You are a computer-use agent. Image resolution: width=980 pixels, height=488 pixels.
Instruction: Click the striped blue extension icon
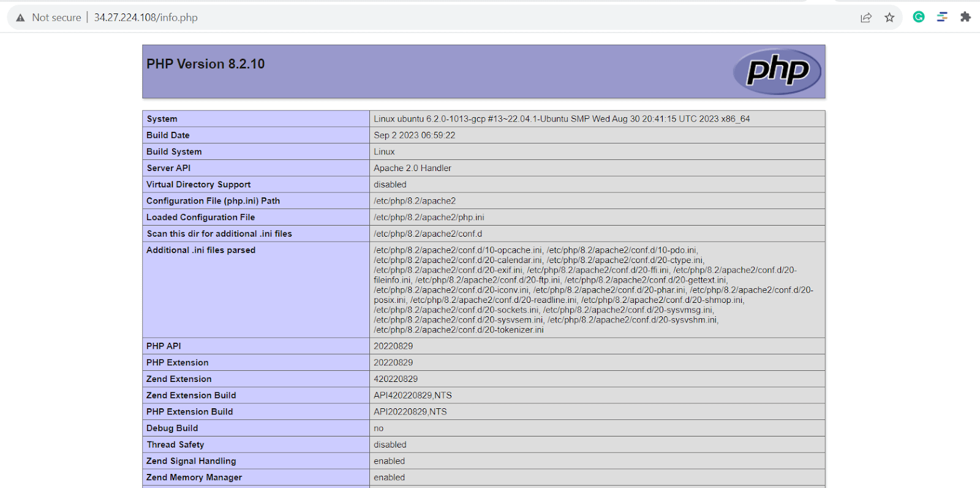click(942, 17)
